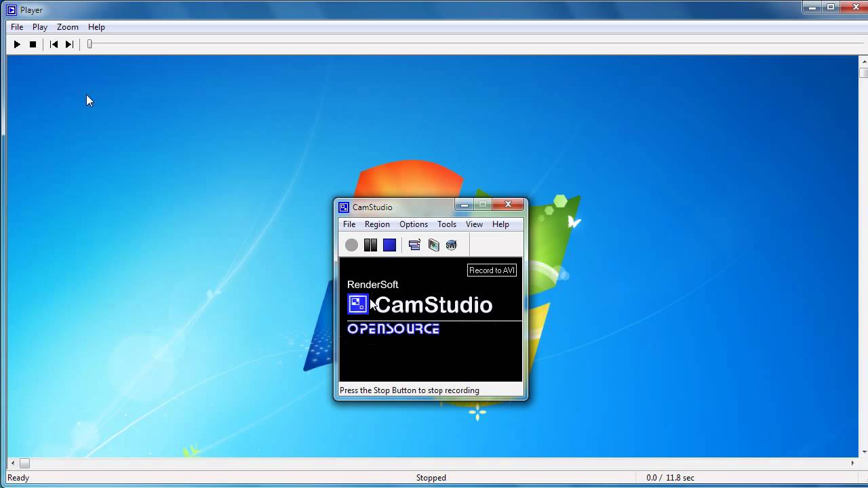The image size is (868, 488).
Task: Click the vertical scrollbar up arrow
Action: 863,61
